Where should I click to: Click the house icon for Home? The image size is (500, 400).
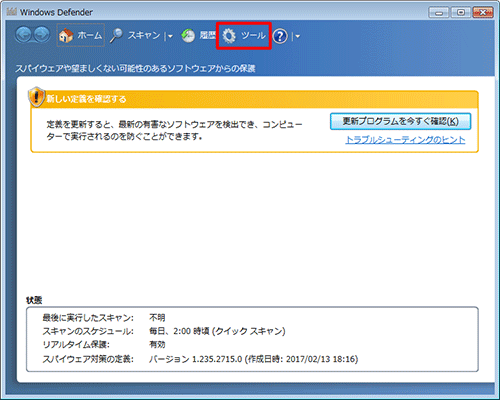66,35
